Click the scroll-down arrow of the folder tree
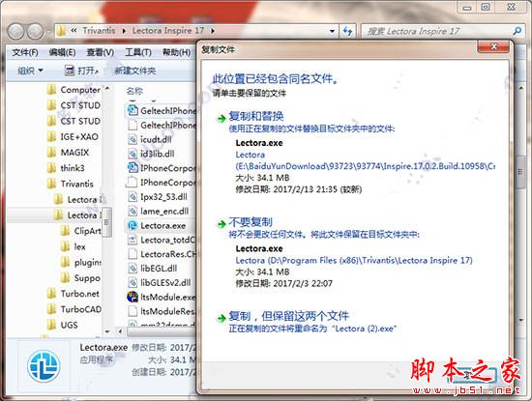The height and width of the screenshot is (401, 532). click(x=107, y=331)
